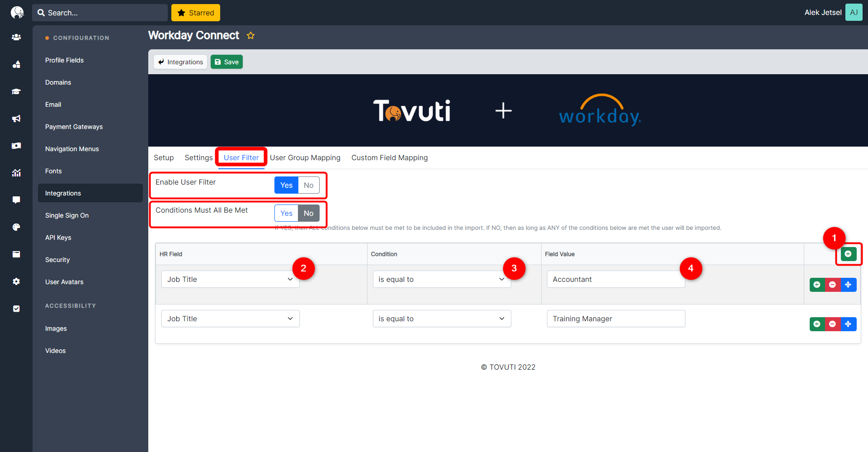The height and width of the screenshot is (452, 868).
Task: Open the Starred items button
Action: 196,13
